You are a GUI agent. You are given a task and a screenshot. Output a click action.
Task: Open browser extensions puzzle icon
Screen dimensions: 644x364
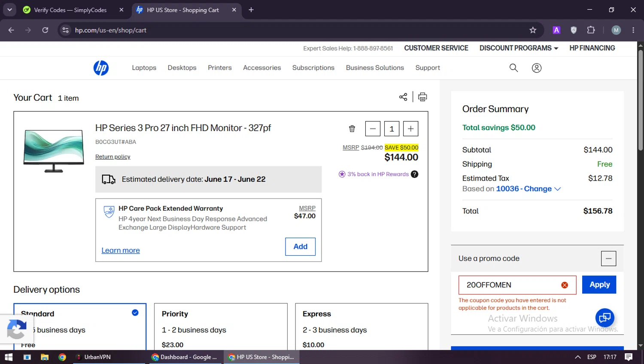point(591,30)
